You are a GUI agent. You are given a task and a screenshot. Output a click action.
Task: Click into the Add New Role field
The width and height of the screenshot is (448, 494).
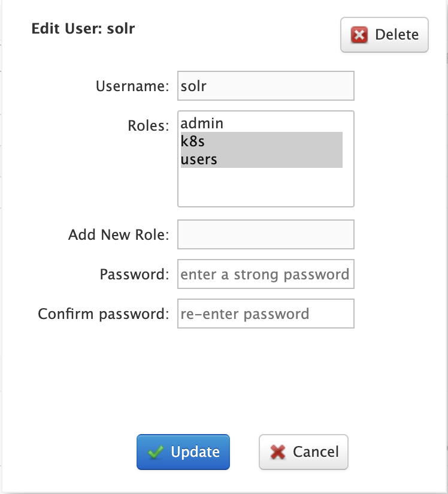(x=265, y=234)
